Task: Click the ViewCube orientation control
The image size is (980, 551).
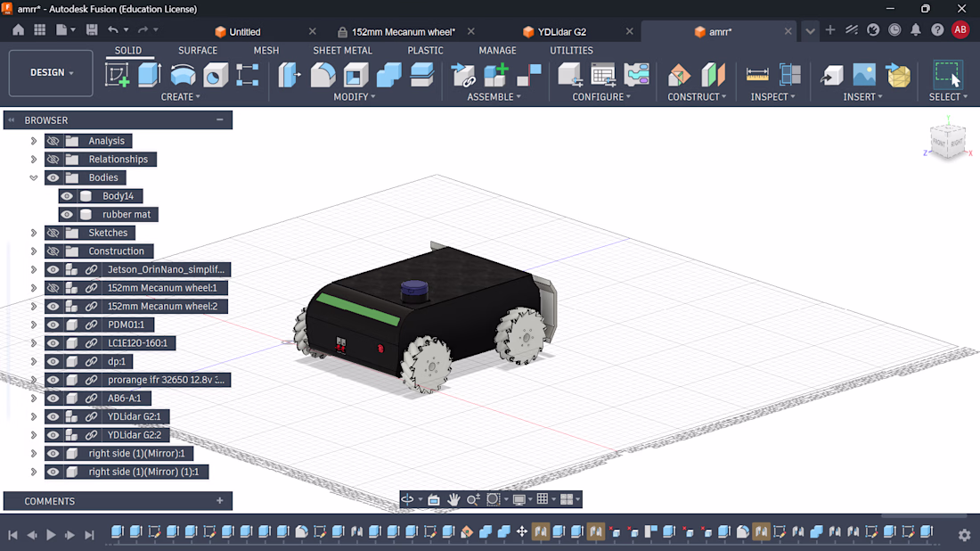Action: coord(948,142)
